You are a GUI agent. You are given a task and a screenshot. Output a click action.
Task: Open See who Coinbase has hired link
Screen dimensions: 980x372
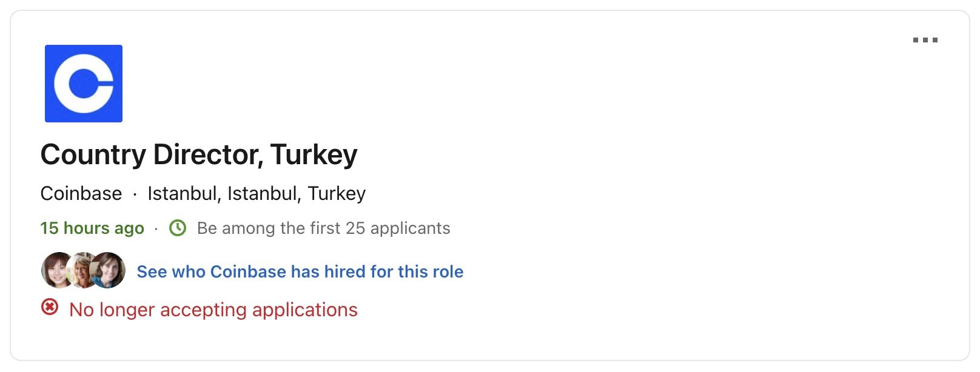(300, 271)
